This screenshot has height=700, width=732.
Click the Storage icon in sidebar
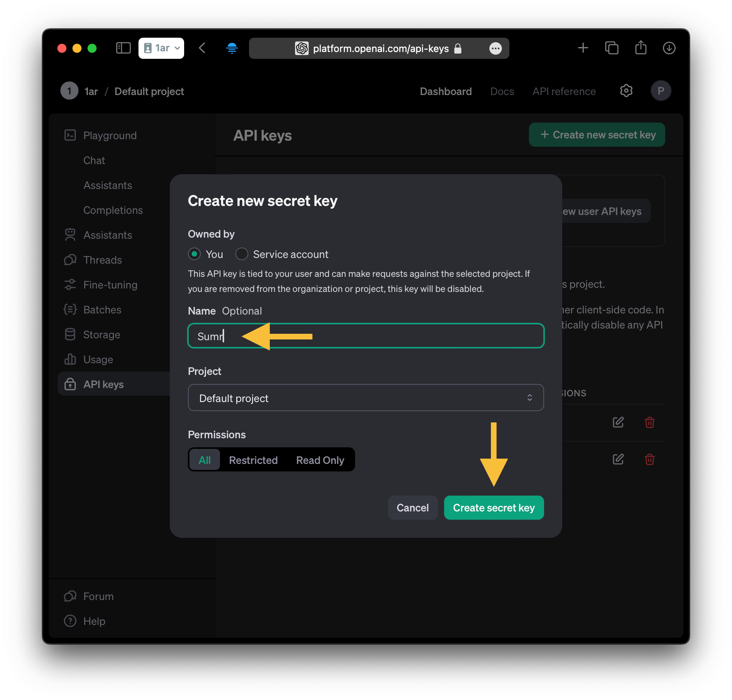click(71, 334)
